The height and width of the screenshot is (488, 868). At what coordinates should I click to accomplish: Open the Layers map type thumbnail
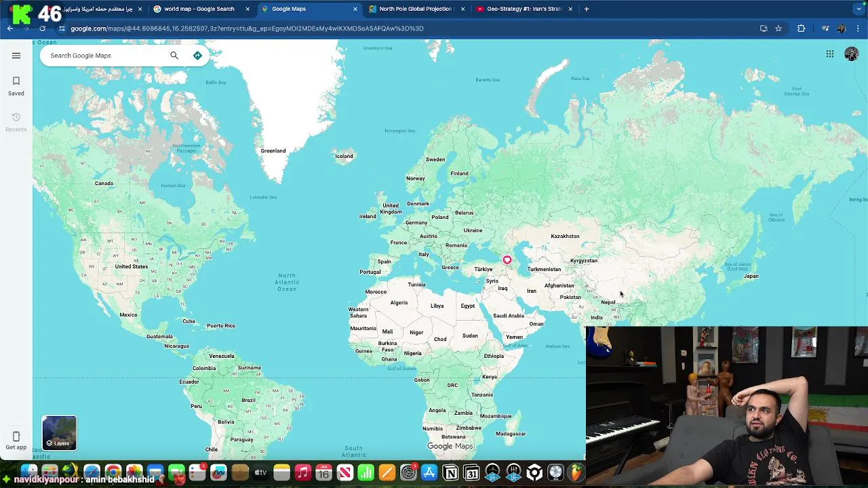pyautogui.click(x=59, y=433)
